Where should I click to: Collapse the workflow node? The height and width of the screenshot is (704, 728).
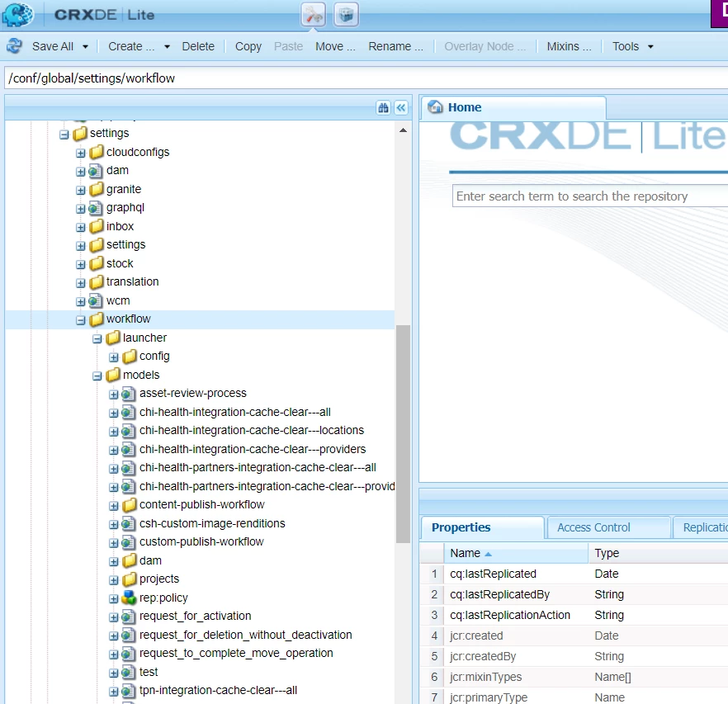(81, 320)
